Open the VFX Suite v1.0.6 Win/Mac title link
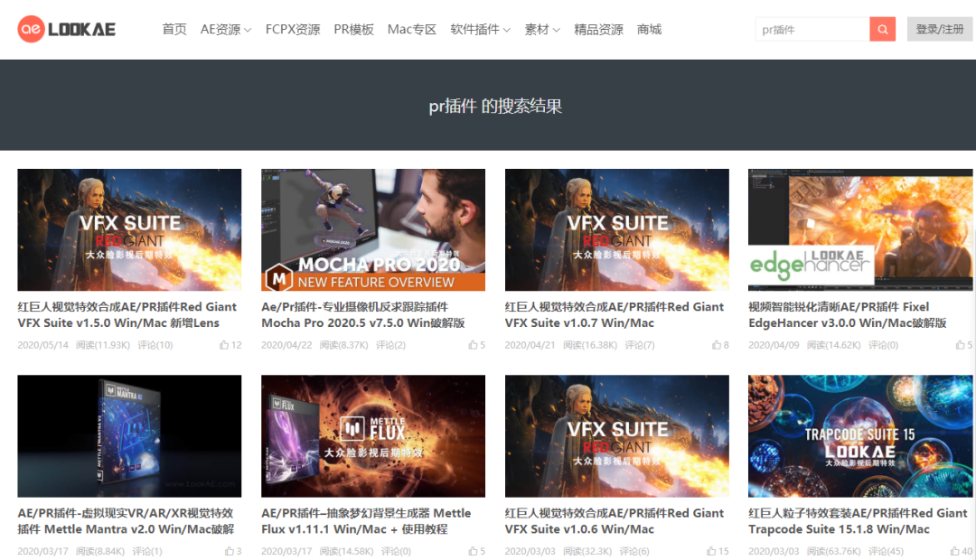 coord(615,521)
